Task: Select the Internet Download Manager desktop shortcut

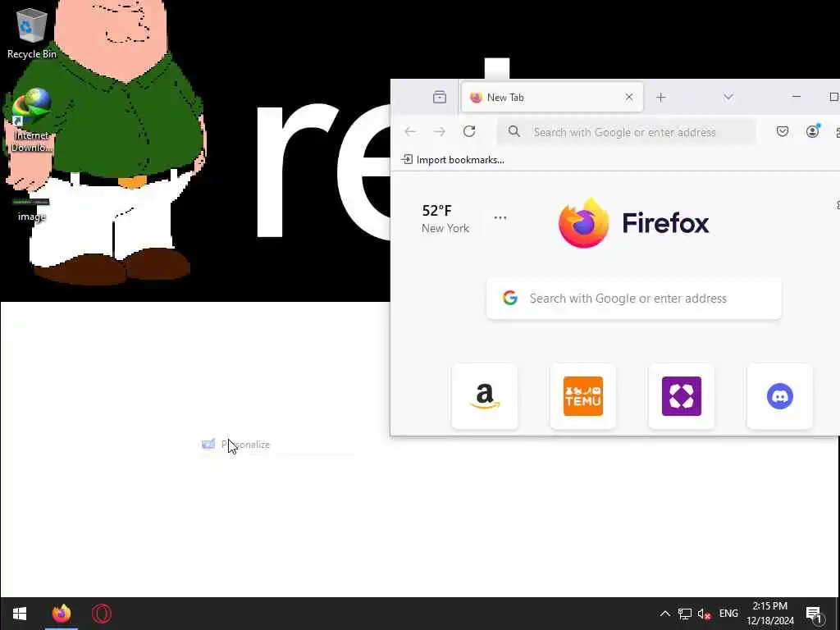Action: pyautogui.click(x=31, y=121)
